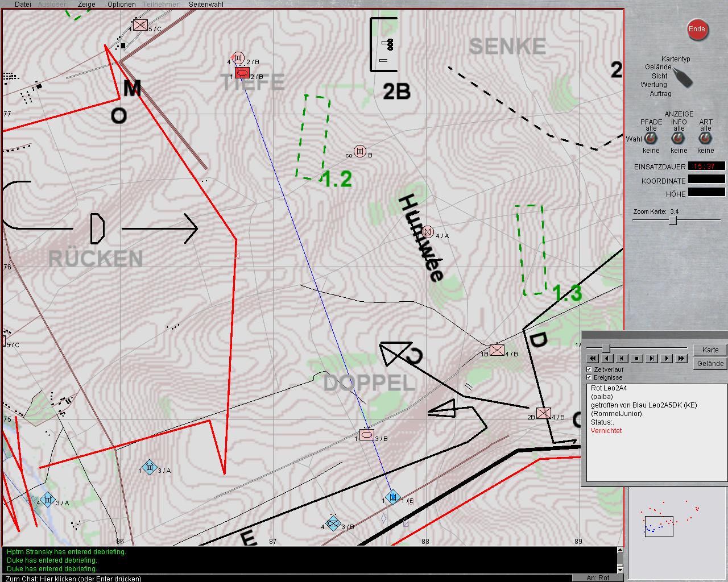The height and width of the screenshot is (582, 728).
Task: Uncheck the Zeitverlauf checkbox
Action: pos(589,369)
